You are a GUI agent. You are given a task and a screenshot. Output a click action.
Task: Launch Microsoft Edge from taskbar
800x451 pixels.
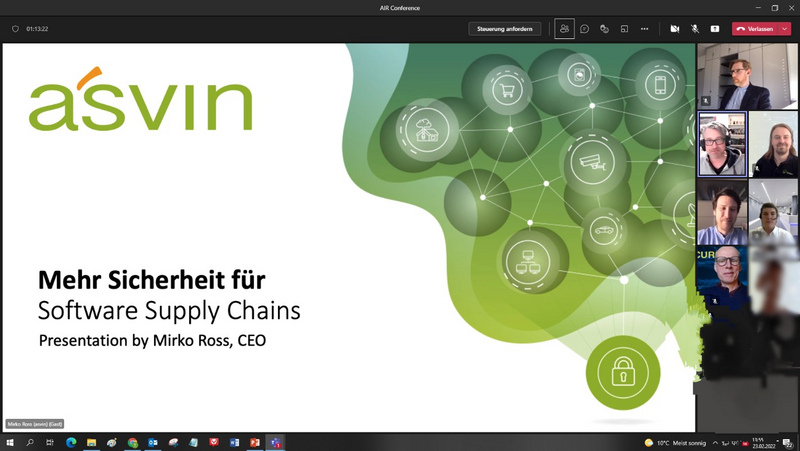click(x=71, y=442)
